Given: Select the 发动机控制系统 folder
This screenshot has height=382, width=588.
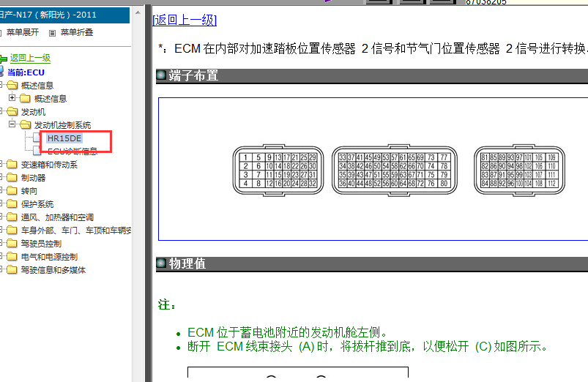Looking at the screenshot, I should 63,125.
